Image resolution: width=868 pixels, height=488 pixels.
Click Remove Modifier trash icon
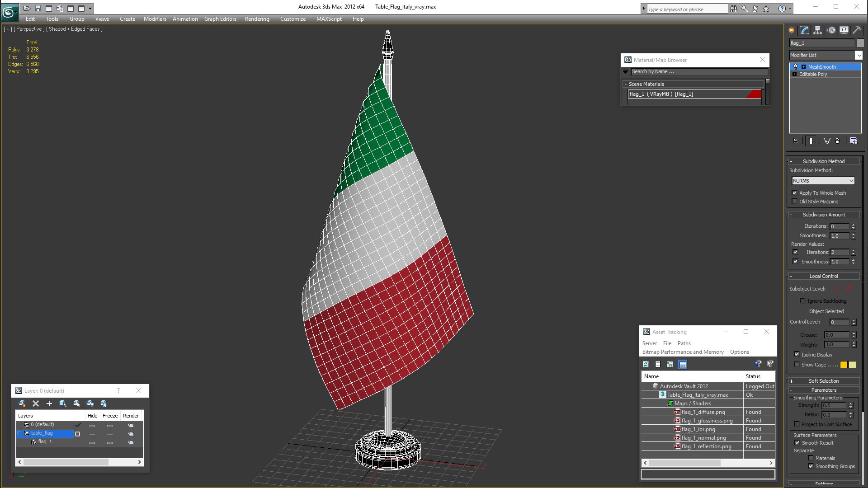(x=838, y=141)
